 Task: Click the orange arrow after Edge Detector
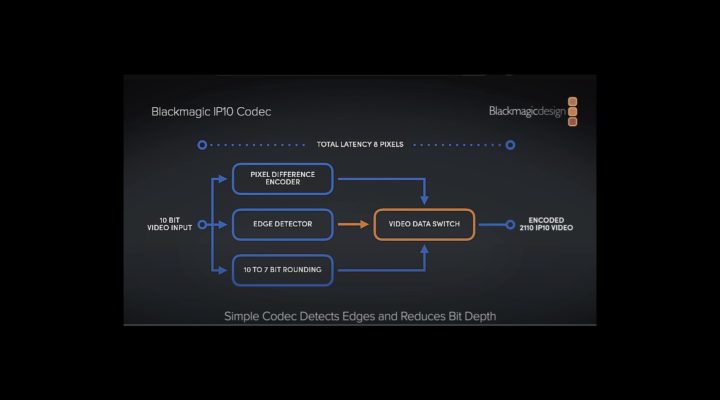[x=353, y=224]
